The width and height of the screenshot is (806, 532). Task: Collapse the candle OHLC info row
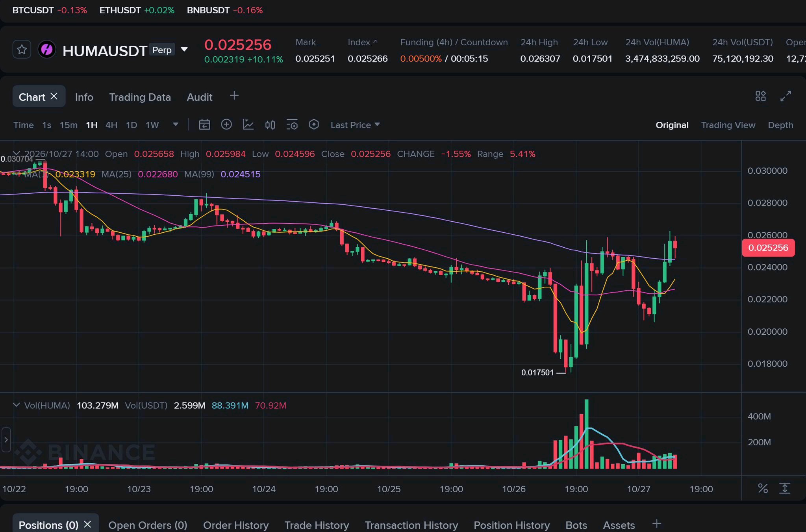coord(16,153)
